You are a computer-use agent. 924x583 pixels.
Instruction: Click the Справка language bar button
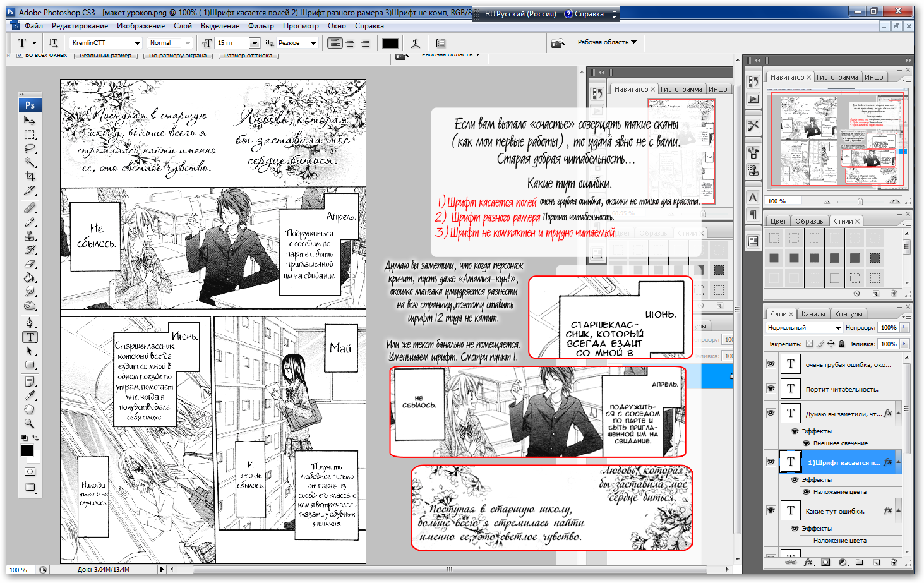(x=584, y=14)
